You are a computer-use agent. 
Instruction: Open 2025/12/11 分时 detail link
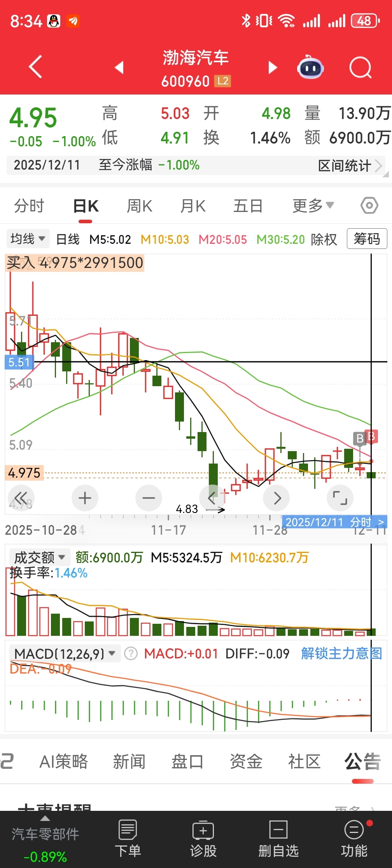click(x=335, y=522)
